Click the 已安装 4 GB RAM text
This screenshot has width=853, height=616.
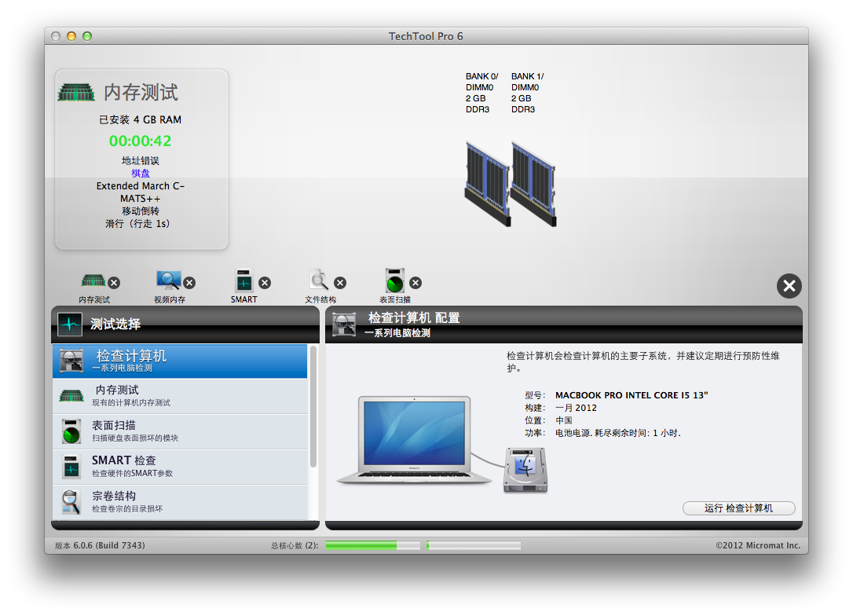[x=141, y=119]
